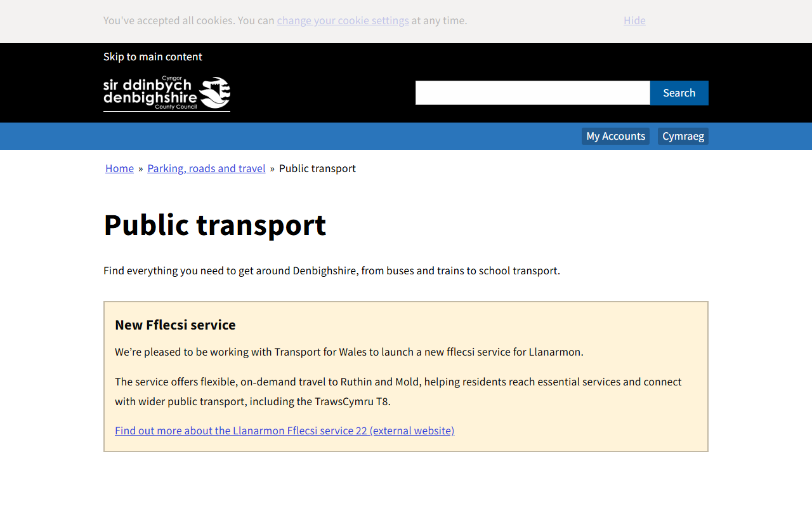The image size is (812, 508).
Task: Click the Denbighshire County Council logo
Action: pyautogui.click(x=167, y=94)
